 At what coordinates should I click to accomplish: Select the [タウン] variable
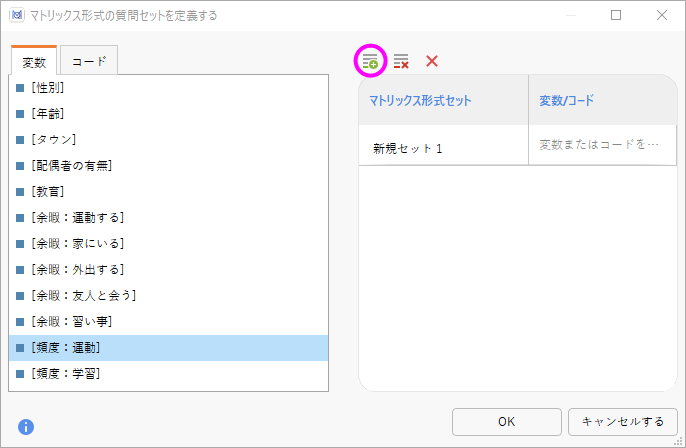click(168, 140)
